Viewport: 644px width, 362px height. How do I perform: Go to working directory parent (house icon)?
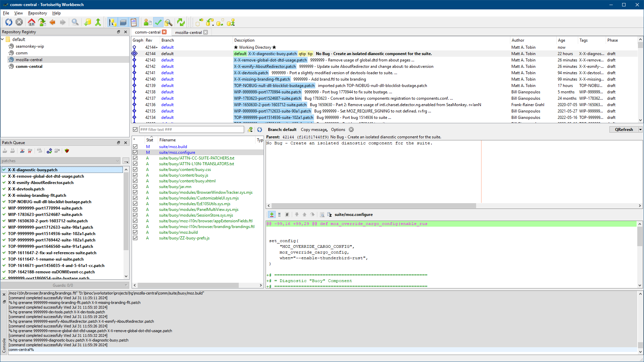click(32, 22)
